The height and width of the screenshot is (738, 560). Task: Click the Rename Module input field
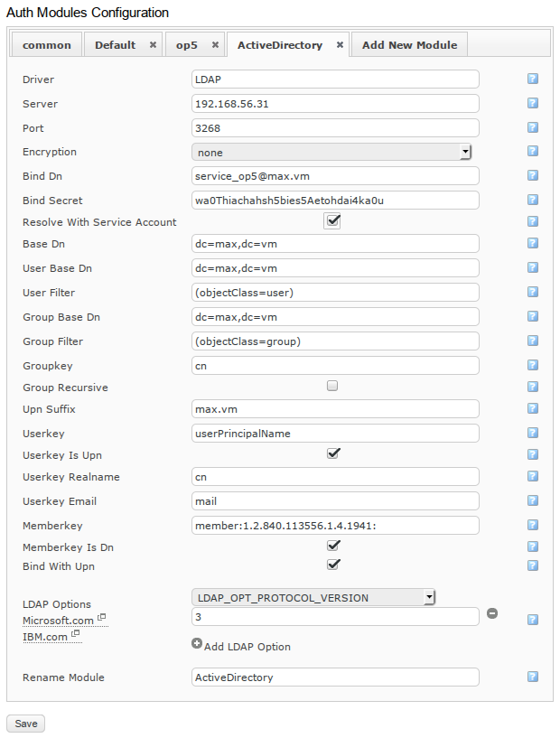[335, 677]
